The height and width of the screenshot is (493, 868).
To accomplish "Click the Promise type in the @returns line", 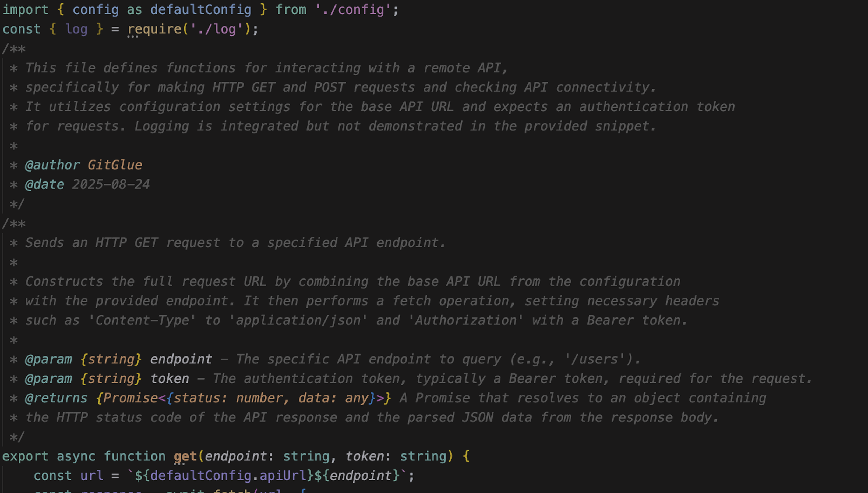I will (130, 398).
